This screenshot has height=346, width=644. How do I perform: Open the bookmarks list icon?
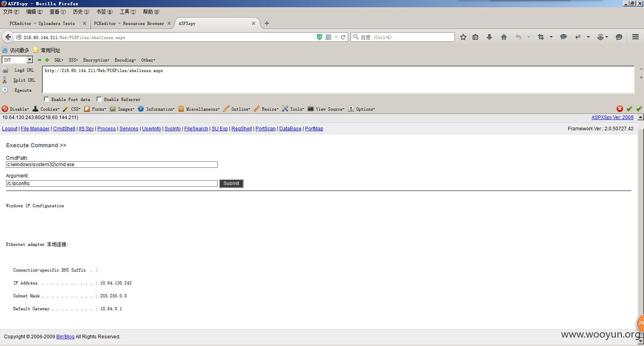(x=475, y=37)
